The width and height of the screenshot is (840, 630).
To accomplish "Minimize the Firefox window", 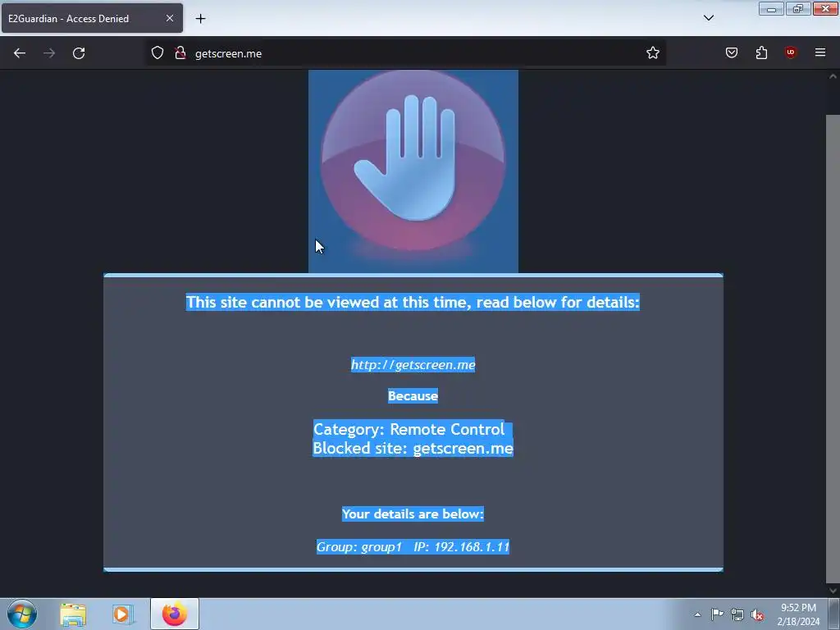I will pos(771,8).
